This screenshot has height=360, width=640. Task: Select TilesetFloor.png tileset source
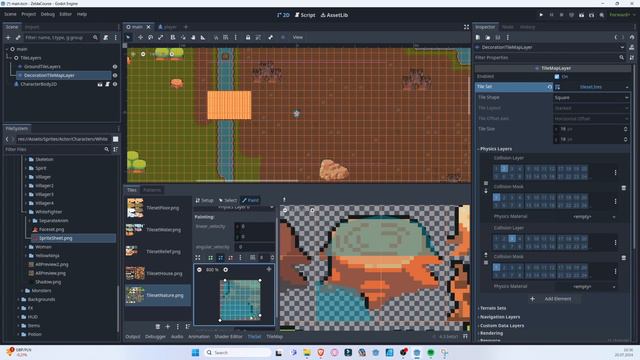click(x=158, y=208)
